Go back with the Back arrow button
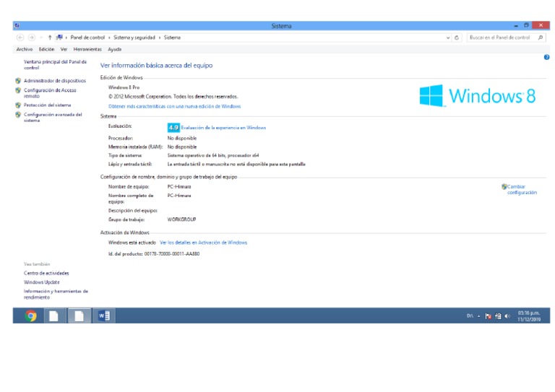This screenshot has width=555, height=392. 20,38
